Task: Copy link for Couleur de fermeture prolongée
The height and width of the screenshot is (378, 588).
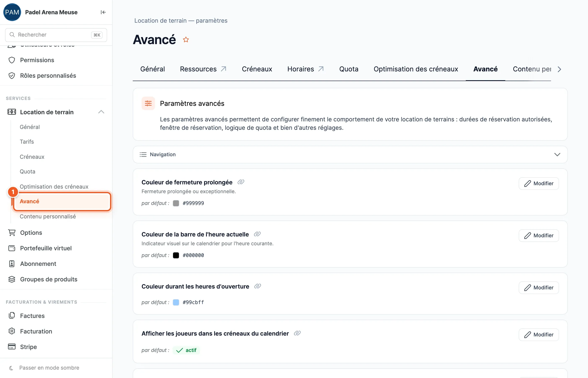Action: 241,182
